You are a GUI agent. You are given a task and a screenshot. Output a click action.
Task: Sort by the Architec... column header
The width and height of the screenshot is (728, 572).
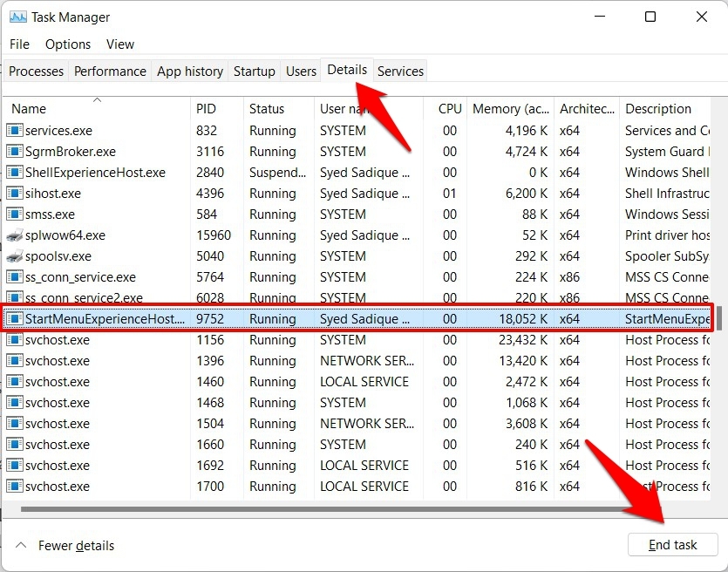tap(587, 109)
